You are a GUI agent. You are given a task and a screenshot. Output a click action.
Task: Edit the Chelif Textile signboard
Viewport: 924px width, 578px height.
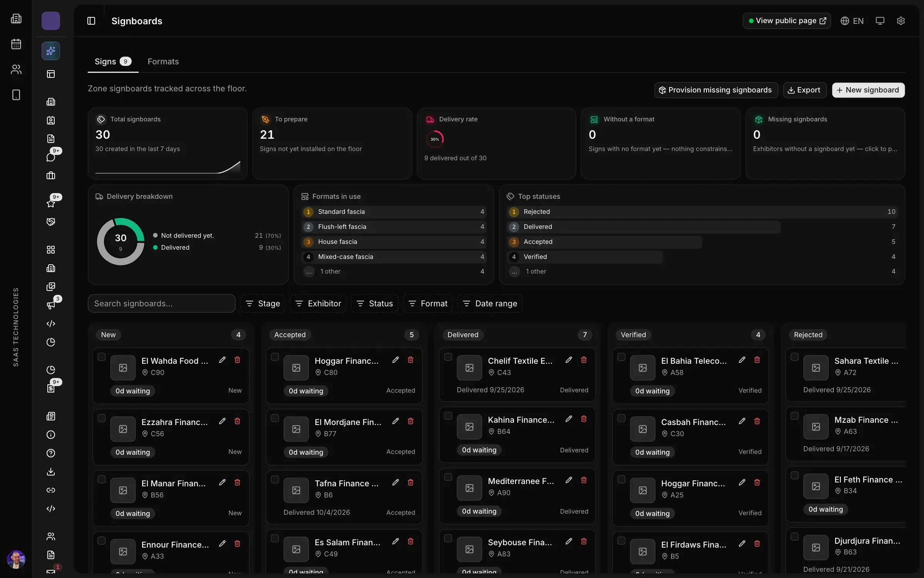pos(569,360)
